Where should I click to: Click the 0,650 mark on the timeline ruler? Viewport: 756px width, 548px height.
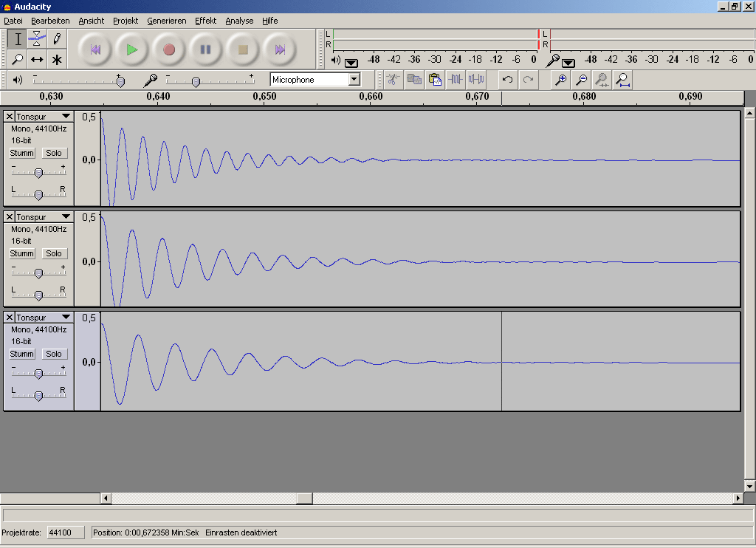265,96
